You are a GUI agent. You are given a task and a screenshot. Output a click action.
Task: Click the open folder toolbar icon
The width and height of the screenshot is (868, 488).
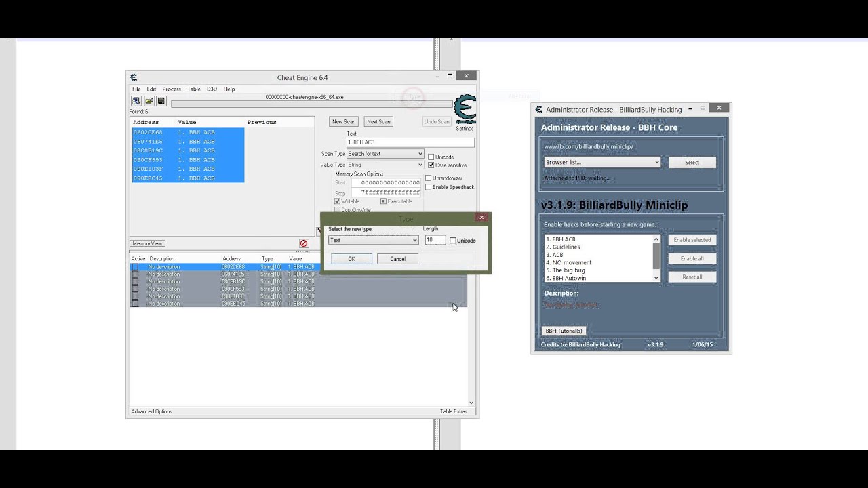pyautogui.click(x=149, y=101)
